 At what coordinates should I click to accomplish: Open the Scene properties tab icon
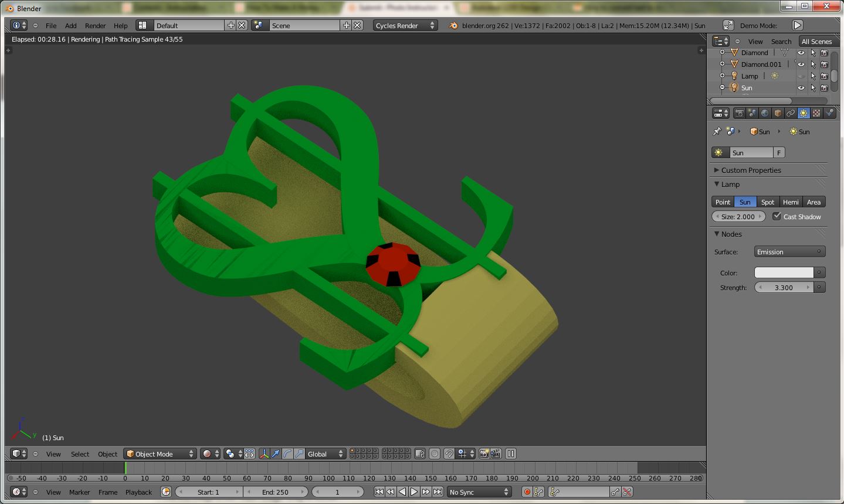(x=753, y=113)
